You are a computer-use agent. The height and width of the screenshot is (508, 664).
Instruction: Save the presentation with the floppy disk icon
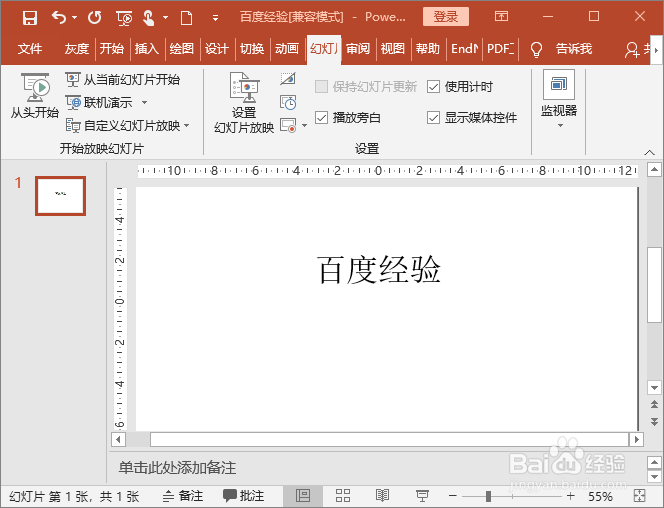tap(30, 18)
